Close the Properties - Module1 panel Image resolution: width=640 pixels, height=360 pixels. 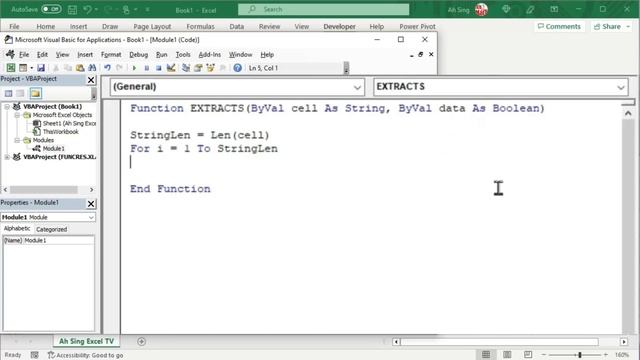(91, 204)
